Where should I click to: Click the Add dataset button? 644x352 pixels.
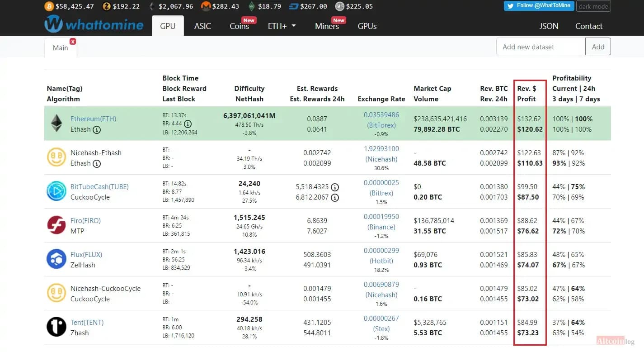point(598,47)
